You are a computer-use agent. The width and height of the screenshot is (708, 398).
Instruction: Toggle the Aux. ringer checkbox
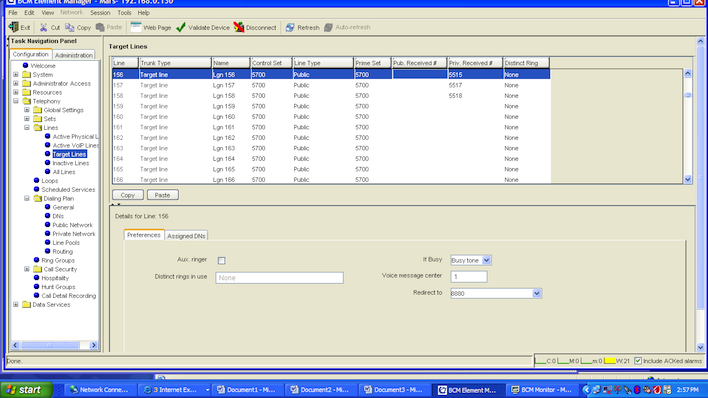(x=221, y=260)
